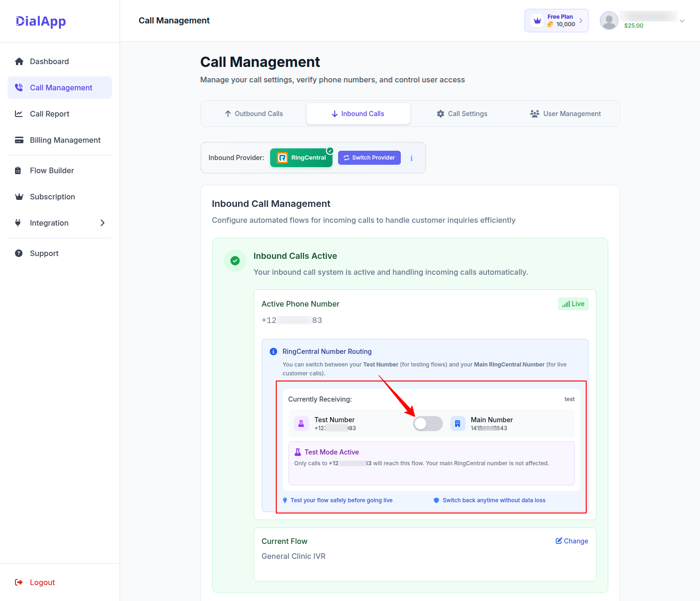This screenshot has width=700, height=601.
Task: Click the green check icon for Inbound Calls Active
Action: (235, 261)
